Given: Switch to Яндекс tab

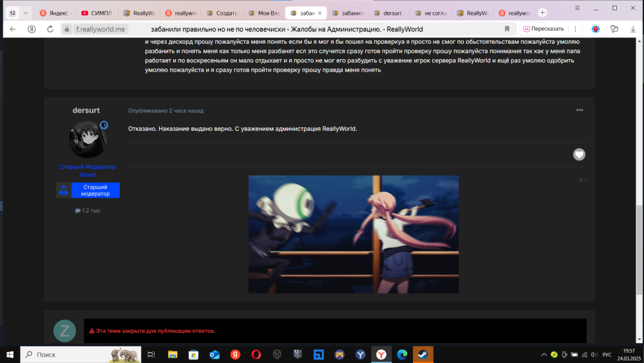Looking at the screenshot, I should tap(55, 13).
